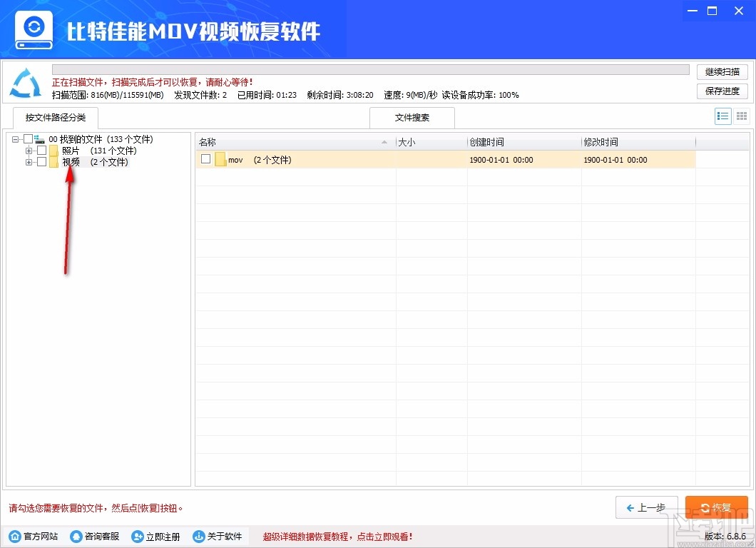Screen dimensions: 756x548
Task: Open the 按文件路径分类 tab
Action: point(55,117)
